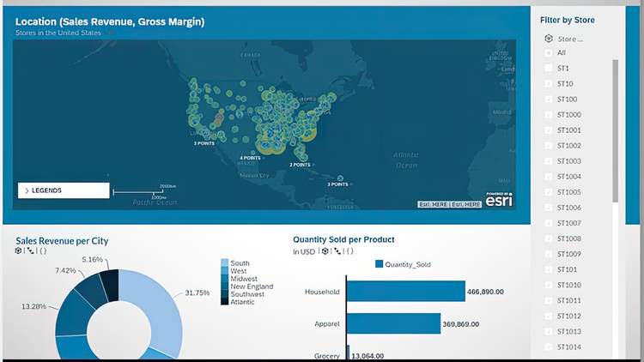644x362 pixels.
Task: Click the eye icon beside Stores in the United States
Action: pos(111,33)
